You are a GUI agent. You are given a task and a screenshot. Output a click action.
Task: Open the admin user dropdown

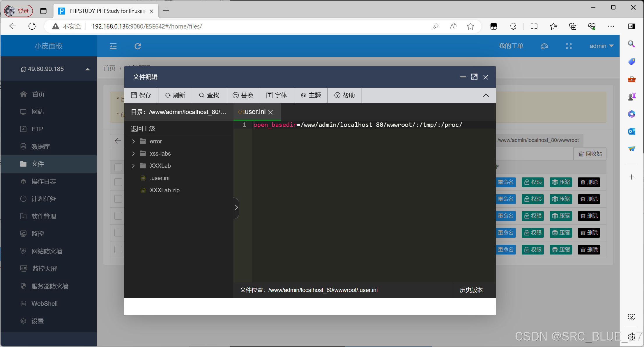pyautogui.click(x=601, y=46)
